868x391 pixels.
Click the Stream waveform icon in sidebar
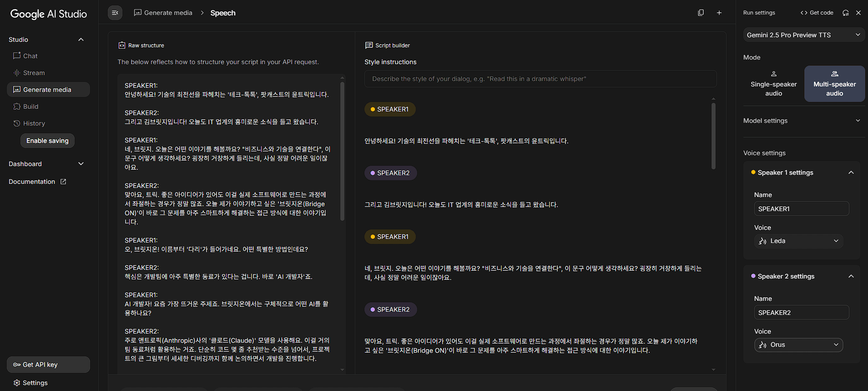tap(17, 73)
